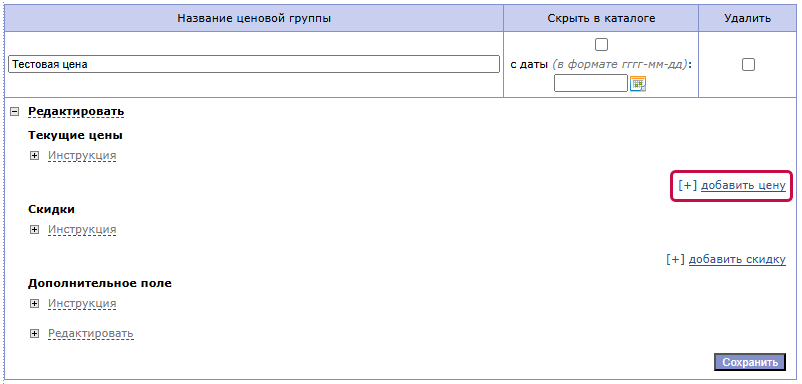Image resolution: width=802 pixels, height=384 pixels.
Task: Click the Скрыть в каталоге column header
Action: pos(602,18)
